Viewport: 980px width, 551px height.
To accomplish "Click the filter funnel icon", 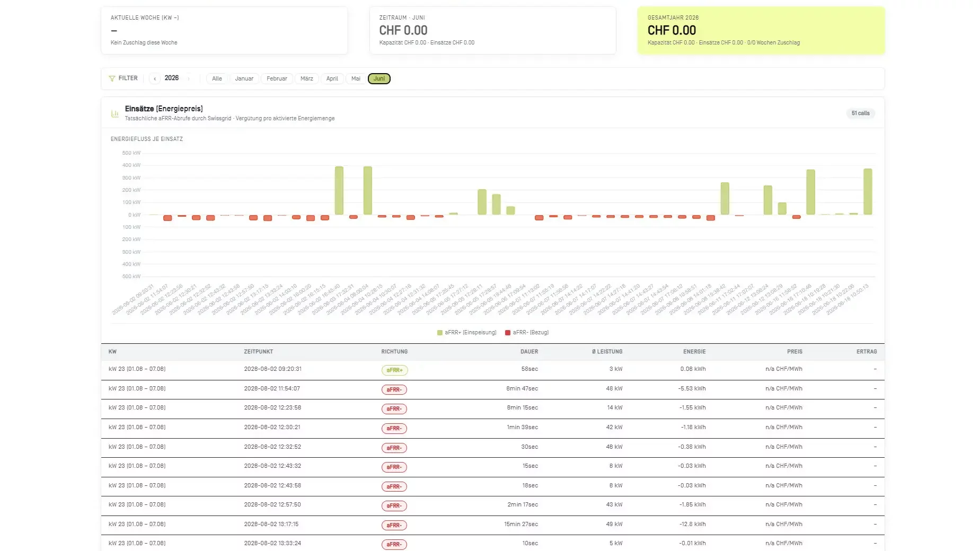I will 112,78.
